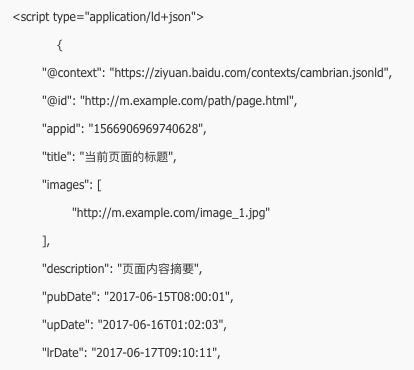Image resolution: width=414 pixels, height=370 pixels.
Task: Click the upDate value 2017-06-16T01:02:03
Action: (160, 325)
